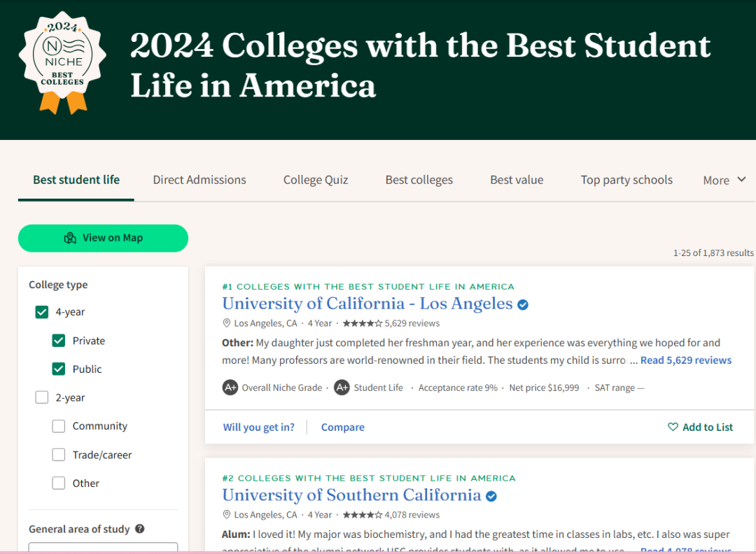The image size is (756, 554).
Task: Tick the Trade/career checkbox
Action: 59,455
